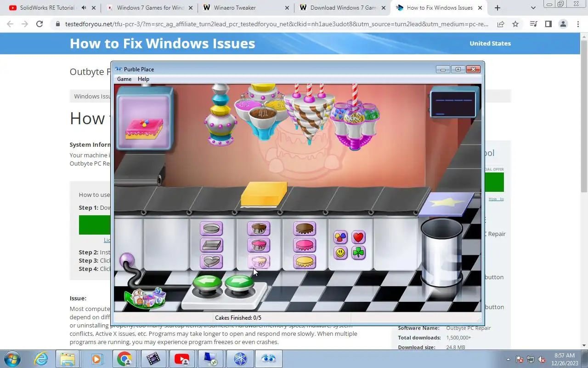
Task: Expand the tab search dropdown arrow
Action: (533, 8)
